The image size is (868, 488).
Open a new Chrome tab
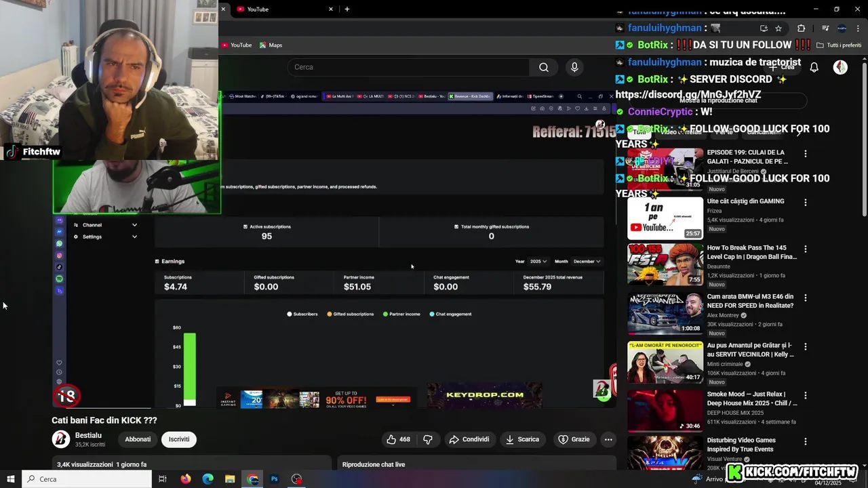coord(347,9)
